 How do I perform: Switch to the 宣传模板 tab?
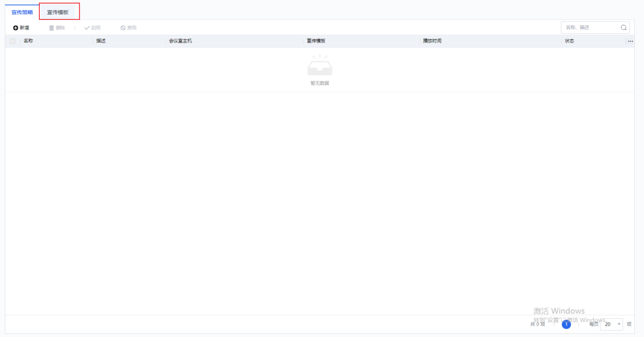[58, 12]
